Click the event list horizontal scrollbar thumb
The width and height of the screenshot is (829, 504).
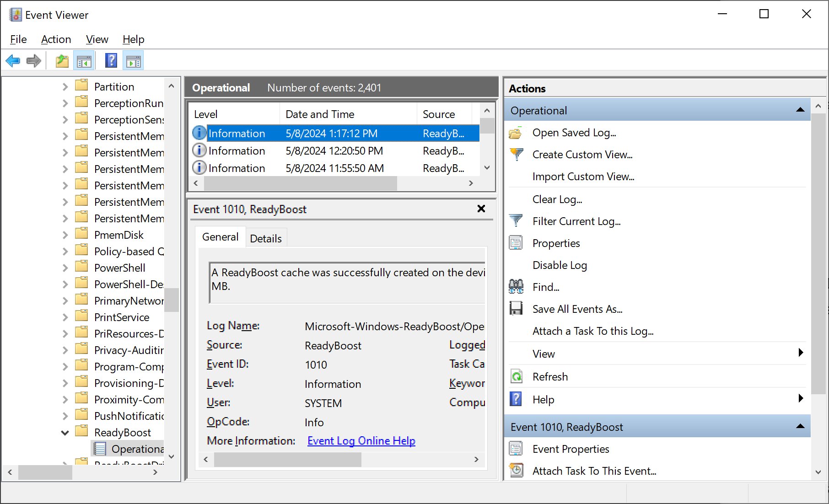click(x=301, y=183)
